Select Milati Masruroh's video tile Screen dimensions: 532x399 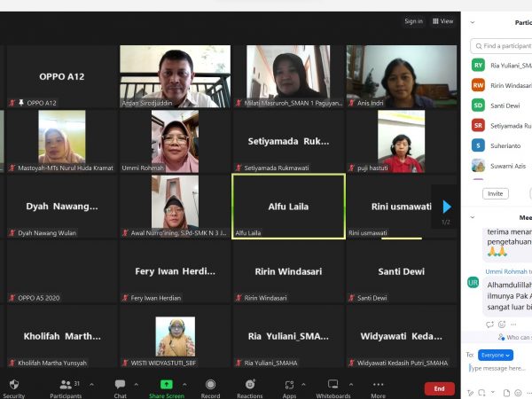click(x=288, y=76)
